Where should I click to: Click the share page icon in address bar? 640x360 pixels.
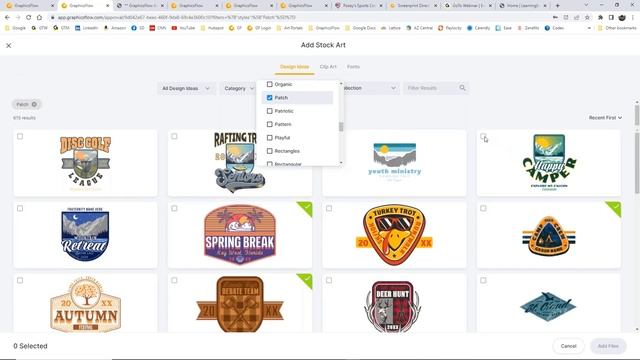(x=576, y=18)
